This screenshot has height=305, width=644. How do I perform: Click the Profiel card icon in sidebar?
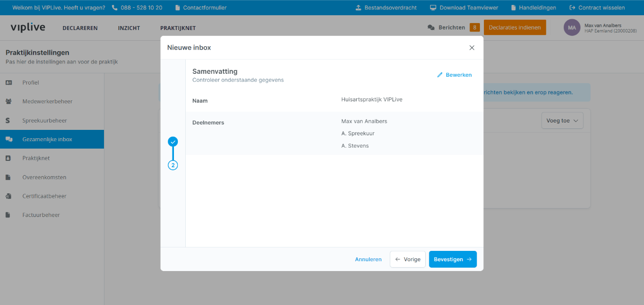9,83
